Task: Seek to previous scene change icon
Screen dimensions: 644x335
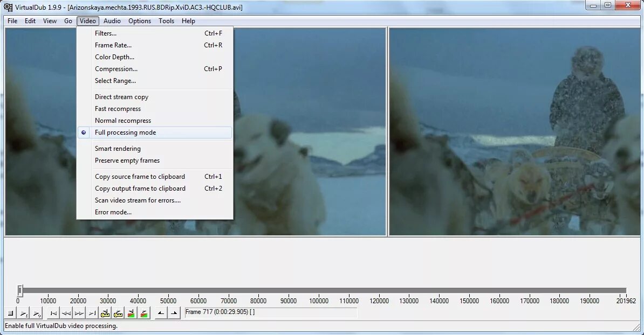Action: click(x=131, y=313)
